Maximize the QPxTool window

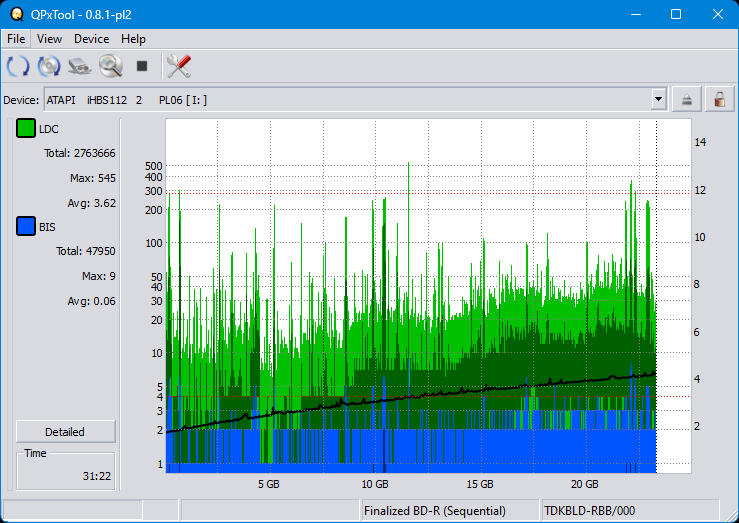[x=676, y=14]
